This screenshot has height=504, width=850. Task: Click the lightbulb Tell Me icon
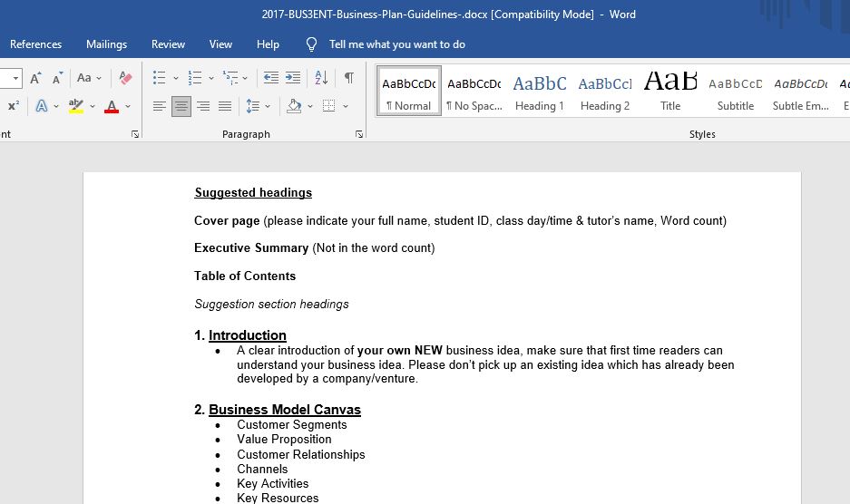pyautogui.click(x=311, y=44)
